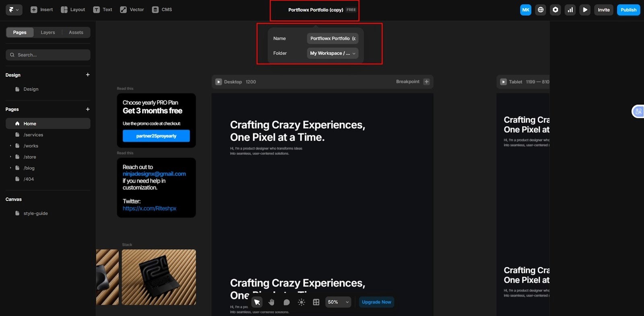This screenshot has height=316, width=644.
Task: Click the Search field in sidebar
Action: click(48, 55)
